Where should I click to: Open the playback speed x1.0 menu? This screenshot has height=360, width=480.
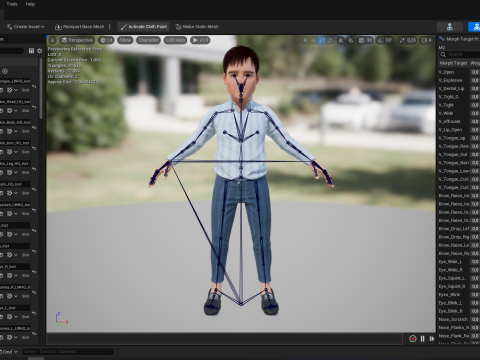pyautogui.click(x=200, y=40)
